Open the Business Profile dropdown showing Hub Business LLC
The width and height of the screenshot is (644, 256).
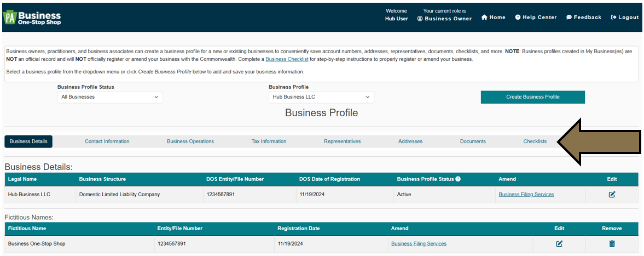tap(321, 97)
